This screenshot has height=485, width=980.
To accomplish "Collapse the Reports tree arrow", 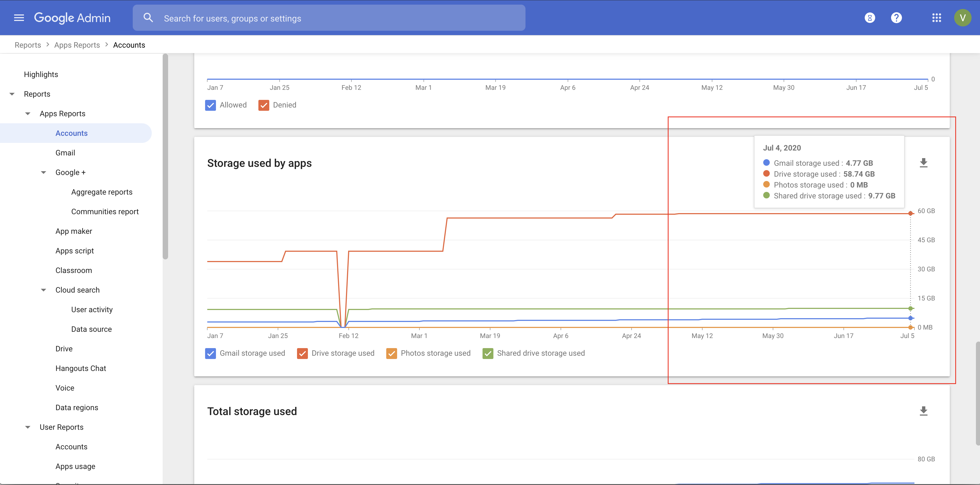I will [x=12, y=94].
